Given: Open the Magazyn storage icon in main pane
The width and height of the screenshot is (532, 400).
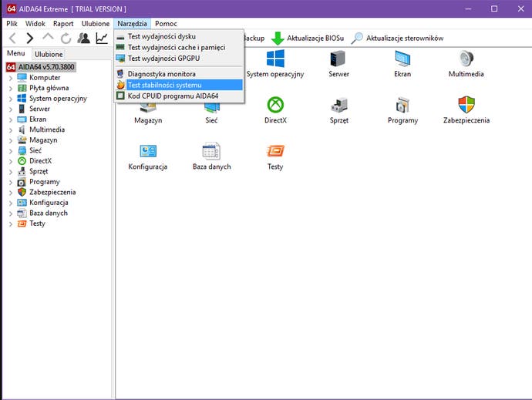Looking at the screenshot, I should point(148,108).
